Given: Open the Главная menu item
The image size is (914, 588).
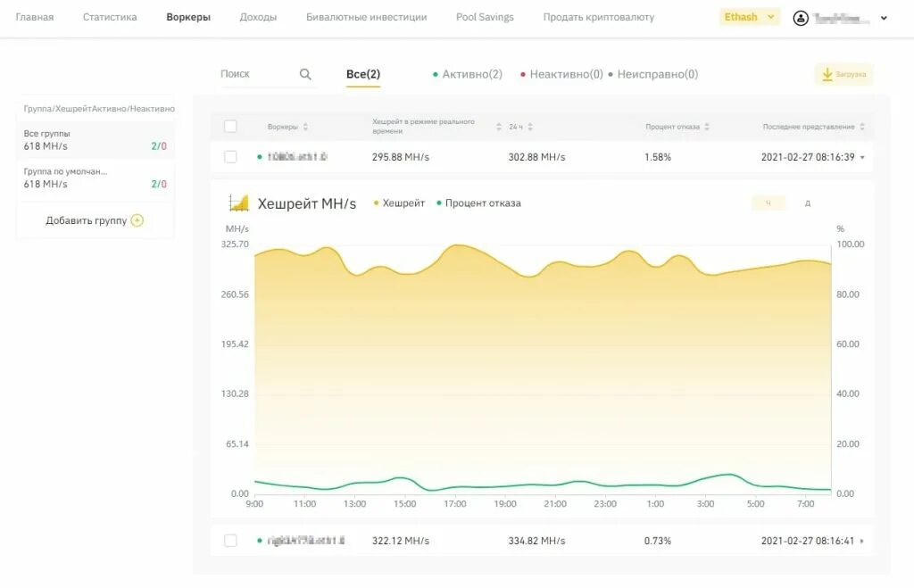Looking at the screenshot, I should click(x=35, y=17).
